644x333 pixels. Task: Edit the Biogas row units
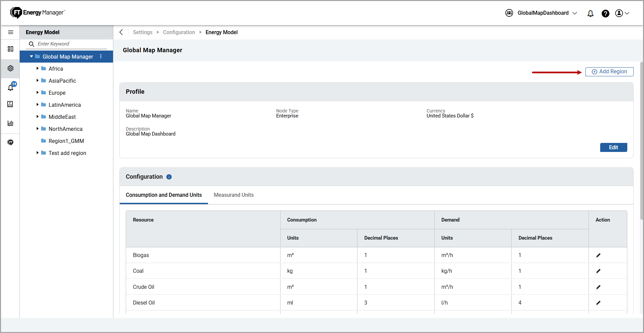point(598,255)
